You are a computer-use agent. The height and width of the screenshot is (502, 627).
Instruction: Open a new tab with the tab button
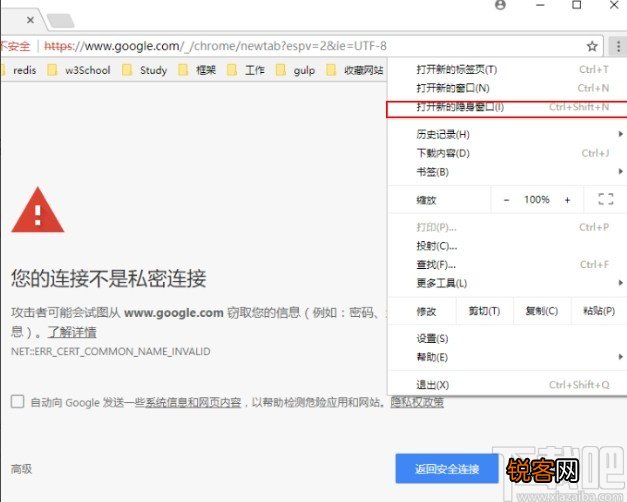coord(60,21)
